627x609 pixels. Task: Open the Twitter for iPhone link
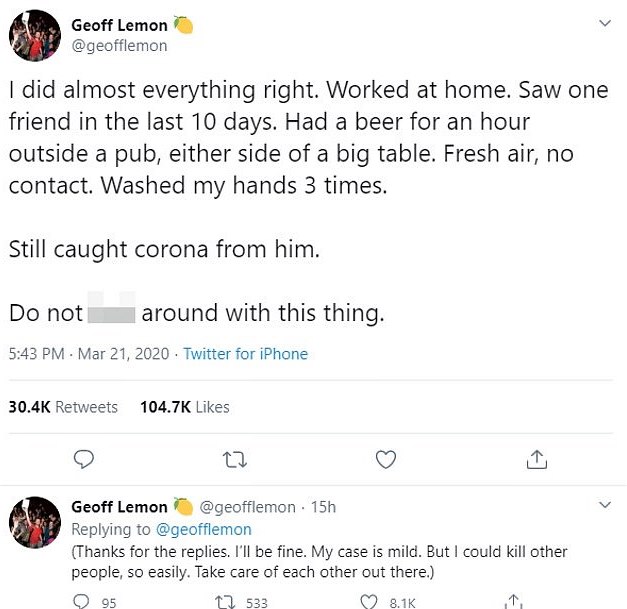pyautogui.click(x=246, y=353)
